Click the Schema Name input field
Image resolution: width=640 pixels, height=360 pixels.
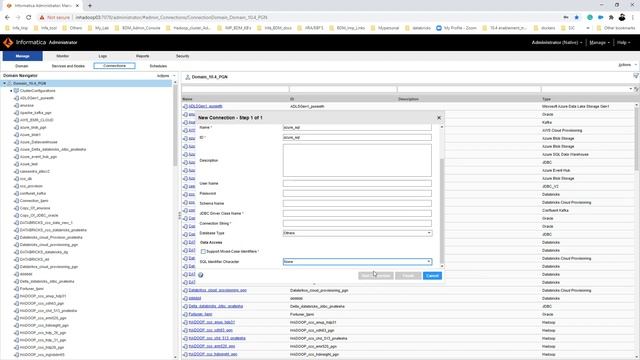[x=357, y=203]
